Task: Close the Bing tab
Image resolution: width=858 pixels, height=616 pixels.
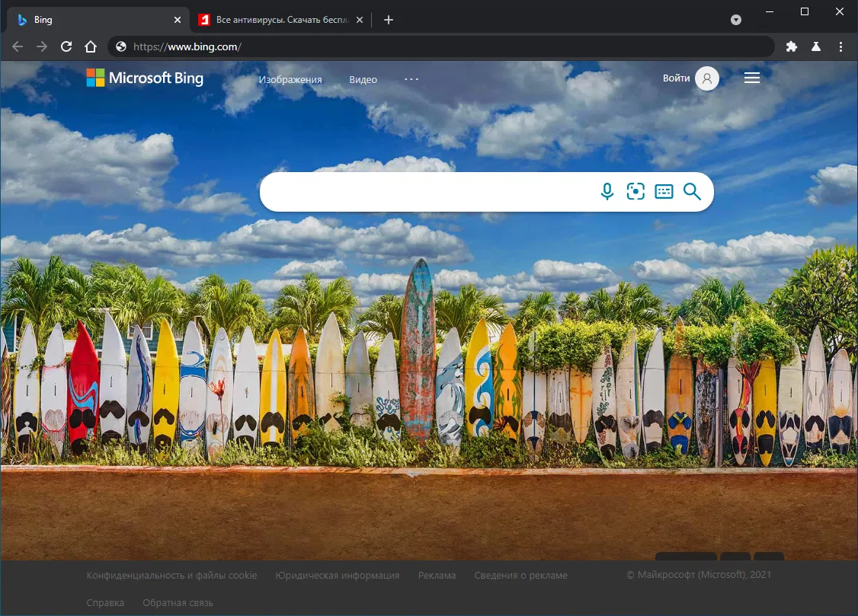Action: pyautogui.click(x=178, y=20)
